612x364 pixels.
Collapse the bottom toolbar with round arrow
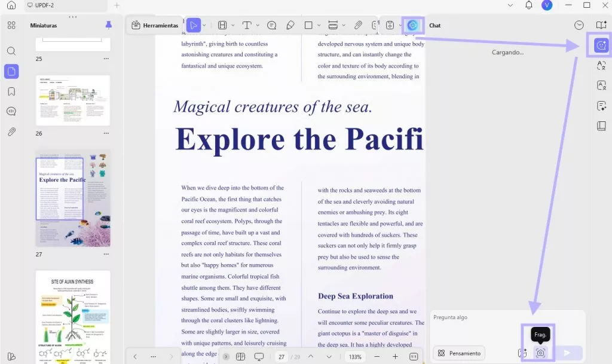(226, 357)
